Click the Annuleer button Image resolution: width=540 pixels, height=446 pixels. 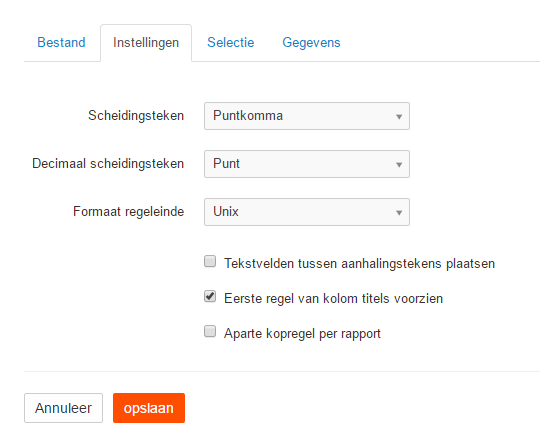[63, 408]
